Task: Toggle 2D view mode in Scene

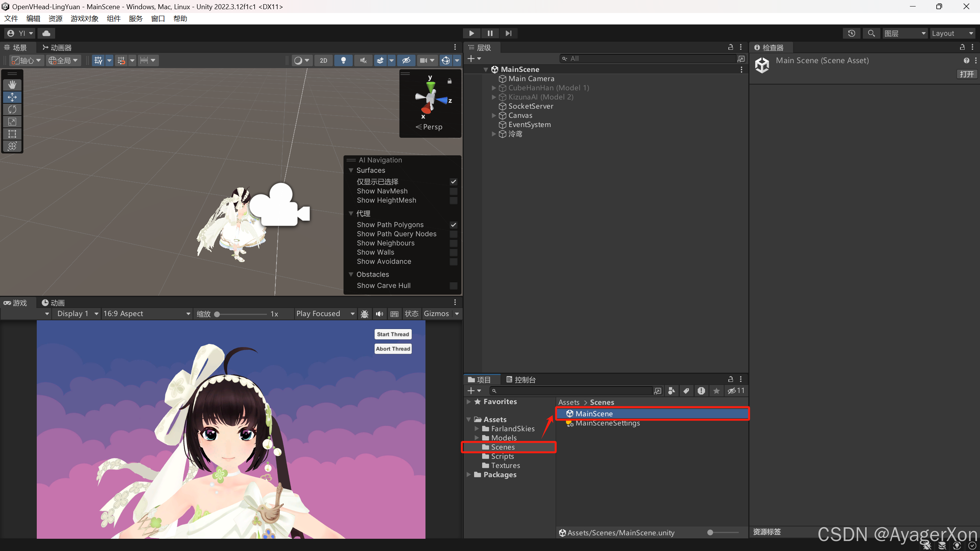Action: (x=324, y=60)
